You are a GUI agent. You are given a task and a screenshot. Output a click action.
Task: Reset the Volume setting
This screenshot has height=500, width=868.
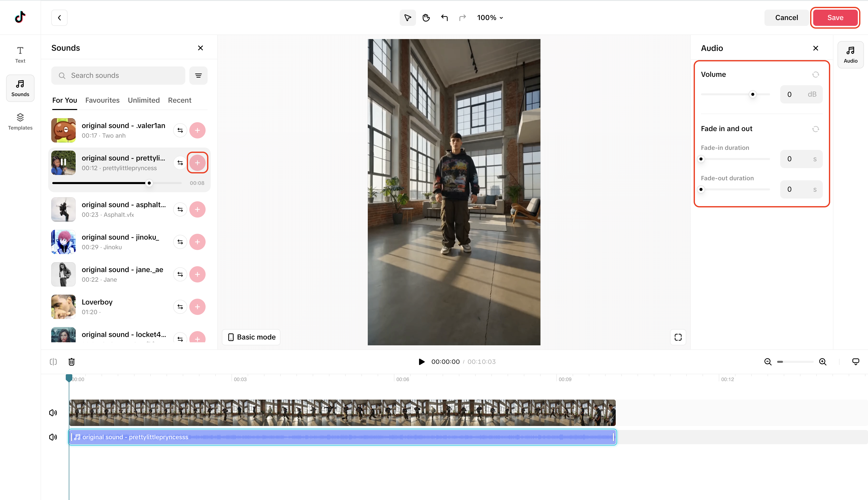(x=815, y=75)
